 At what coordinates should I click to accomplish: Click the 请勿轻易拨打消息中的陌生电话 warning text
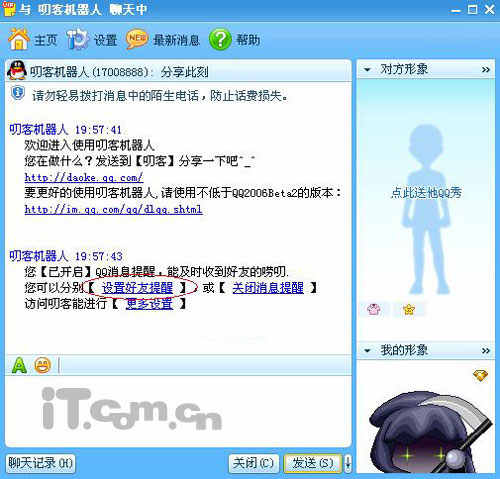160,96
